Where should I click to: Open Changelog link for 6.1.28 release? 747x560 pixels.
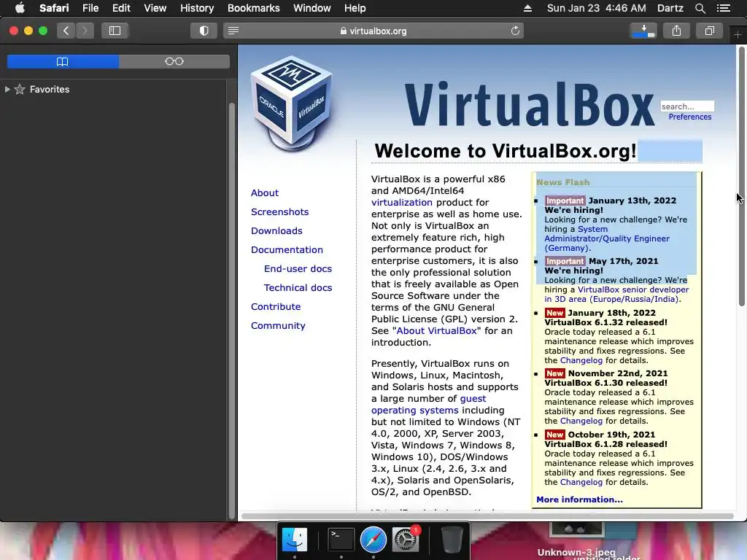click(581, 483)
